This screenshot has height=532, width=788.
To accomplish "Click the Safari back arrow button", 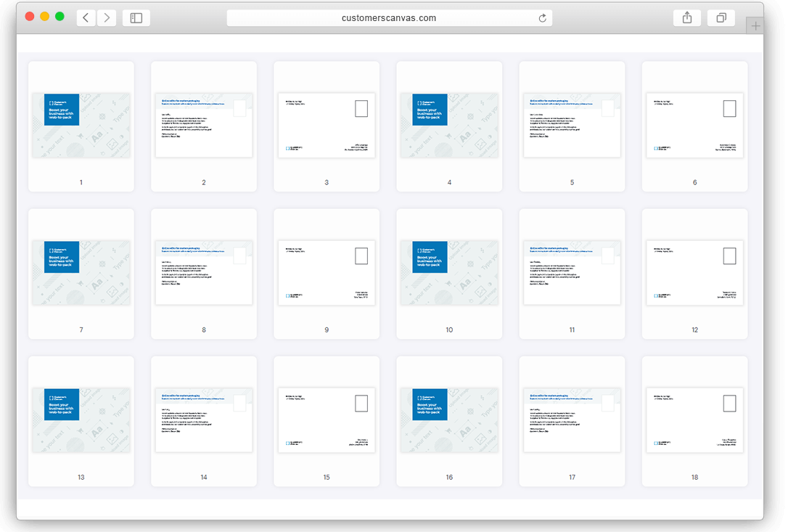I will coord(86,18).
